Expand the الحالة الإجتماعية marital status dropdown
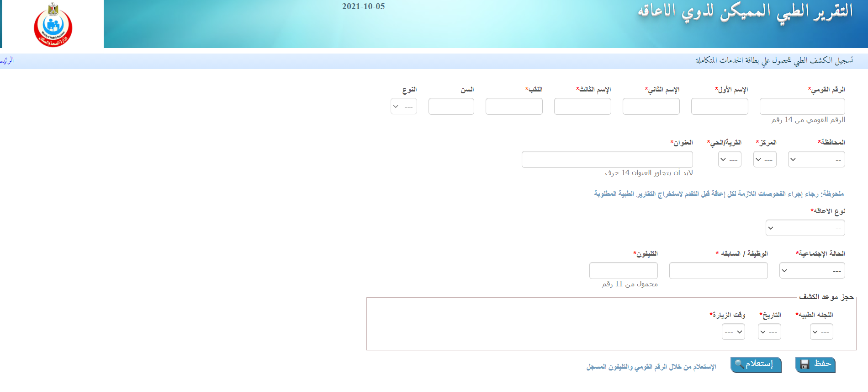Viewport: 868px width, 392px height. (x=812, y=270)
